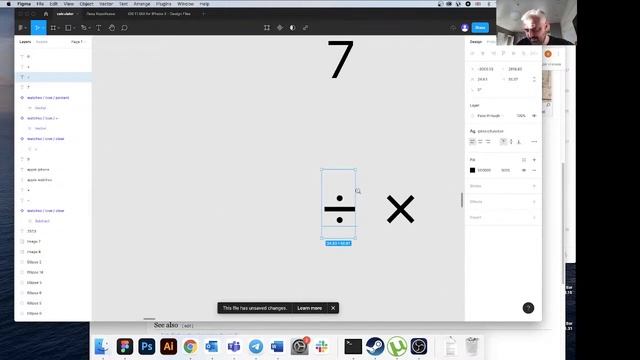640x360 pixels.
Task: Add a stroke with plus icon
Action: [x=534, y=186]
